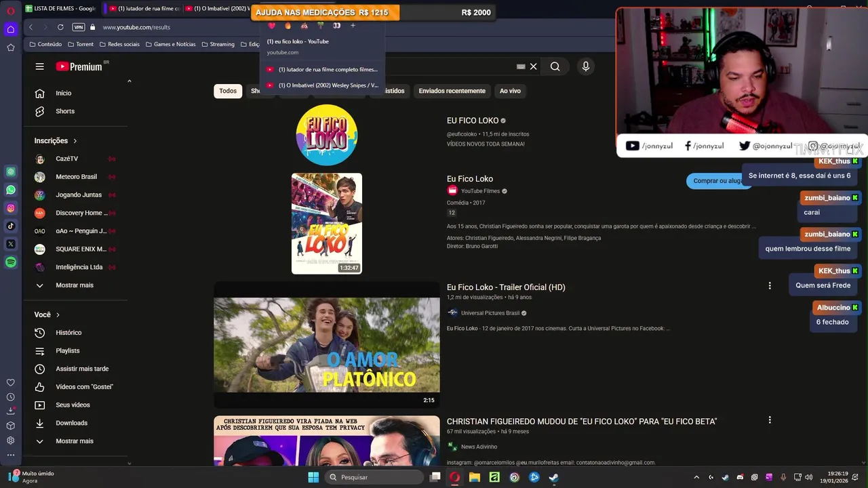Launch TikTok from the Opera sidebar
This screenshot has width=868, height=488.
click(x=10, y=226)
